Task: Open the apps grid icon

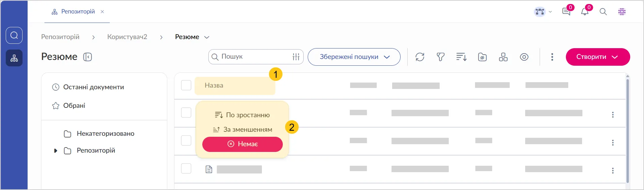Action: [622, 12]
